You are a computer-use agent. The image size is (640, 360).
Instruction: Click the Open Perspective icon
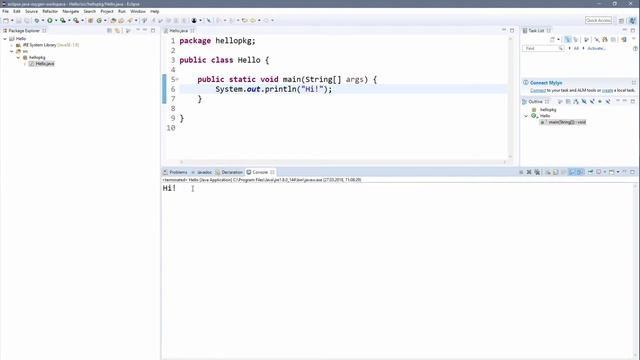click(621, 20)
